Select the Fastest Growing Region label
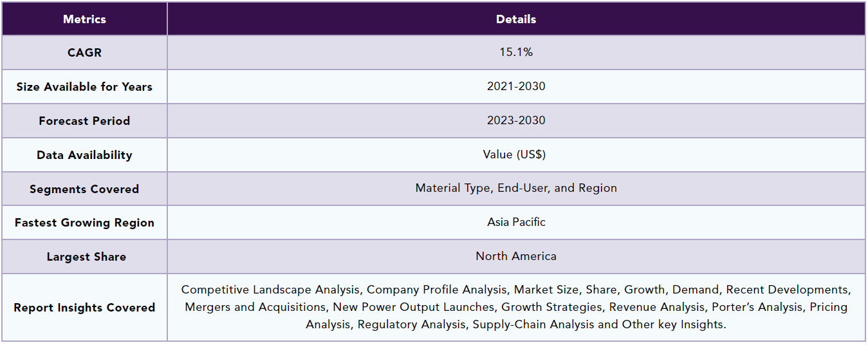The image size is (868, 345). [x=84, y=223]
